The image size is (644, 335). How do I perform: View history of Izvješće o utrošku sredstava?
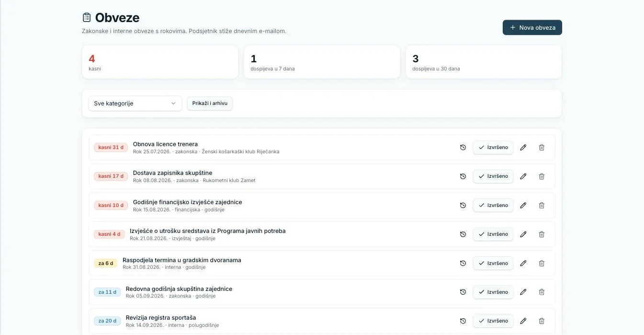click(463, 234)
